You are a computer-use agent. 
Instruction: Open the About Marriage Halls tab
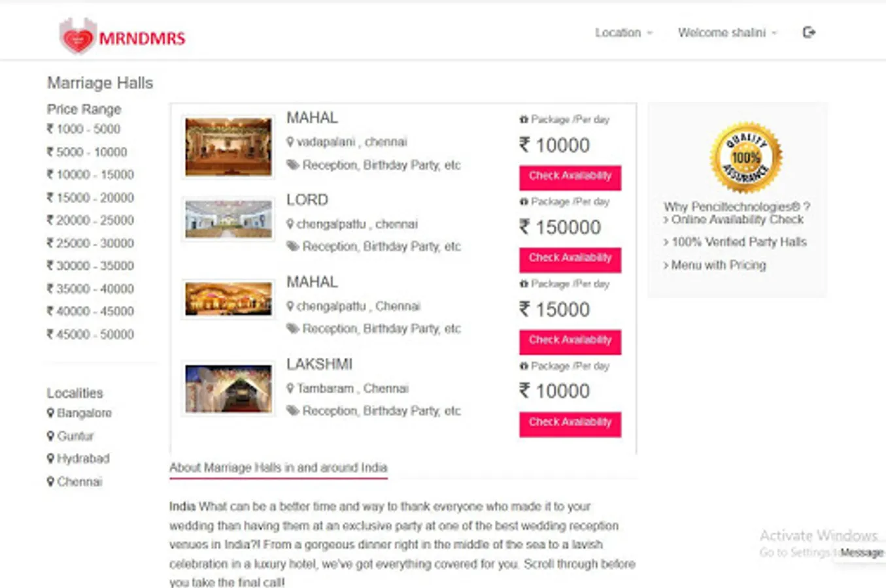point(278,468)
